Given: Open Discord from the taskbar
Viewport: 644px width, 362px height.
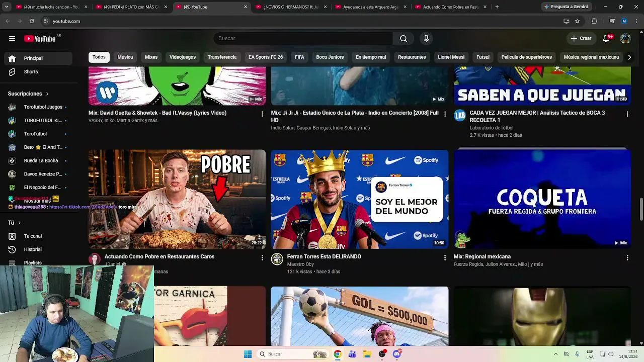Looking at the screenshot, I should pos(397,354).
